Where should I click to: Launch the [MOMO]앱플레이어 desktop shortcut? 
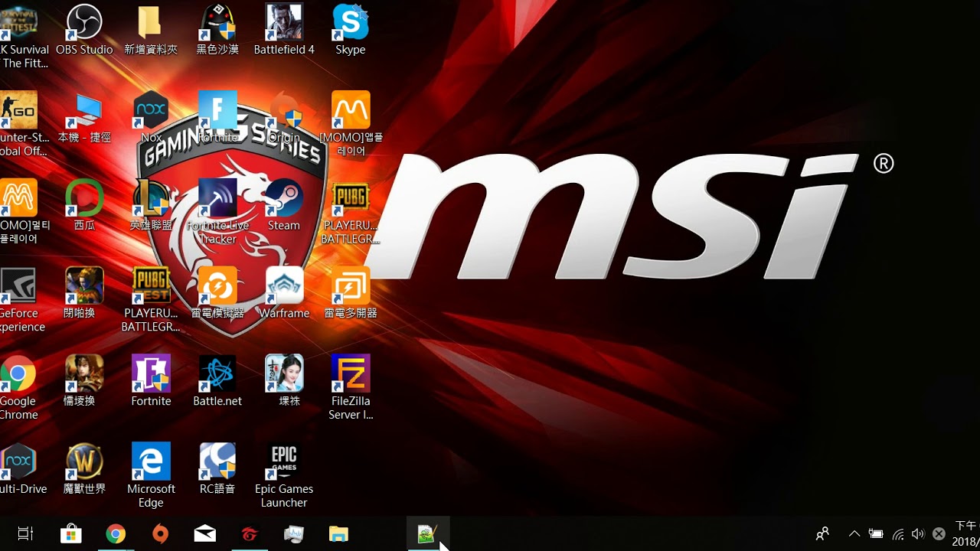(351, 124)
